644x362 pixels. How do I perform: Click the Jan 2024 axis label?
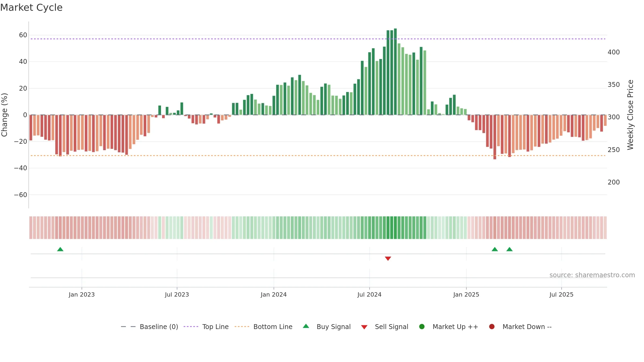point(274,294)
